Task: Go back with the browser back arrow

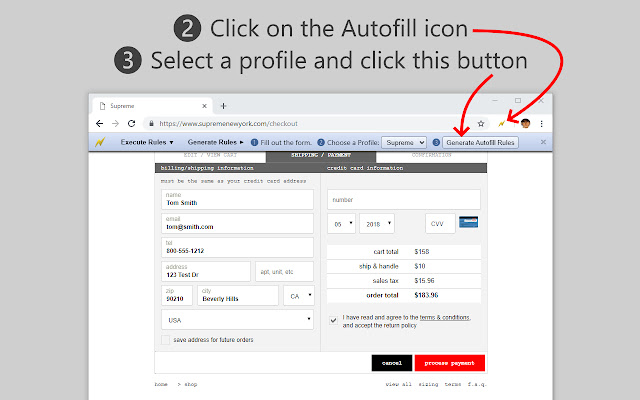Action: 99,123
